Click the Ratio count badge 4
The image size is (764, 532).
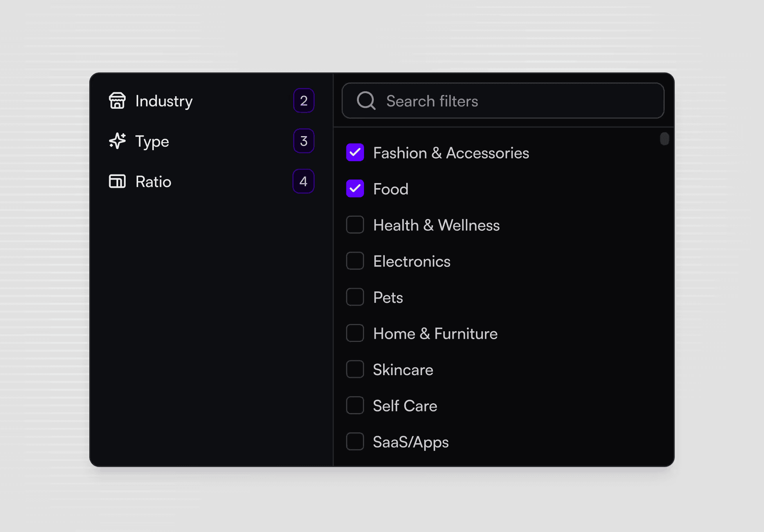(x=303, y=181)
